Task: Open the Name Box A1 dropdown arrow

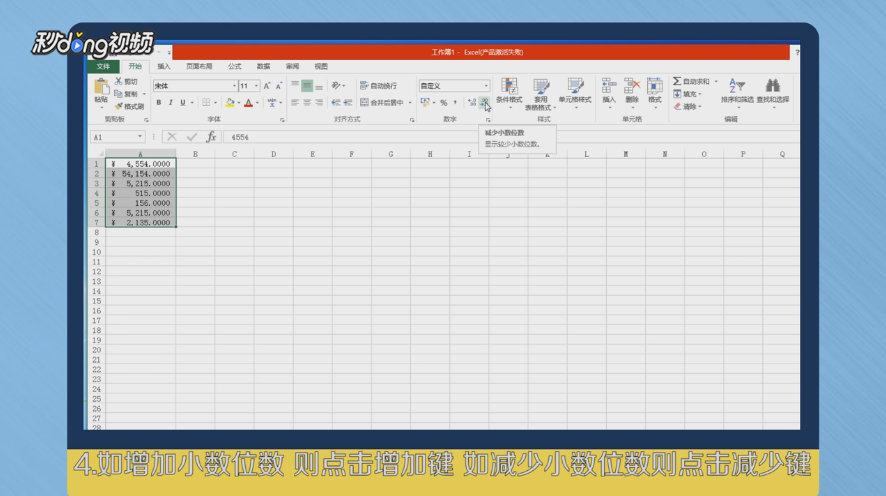Action: (x=140, y=137)
